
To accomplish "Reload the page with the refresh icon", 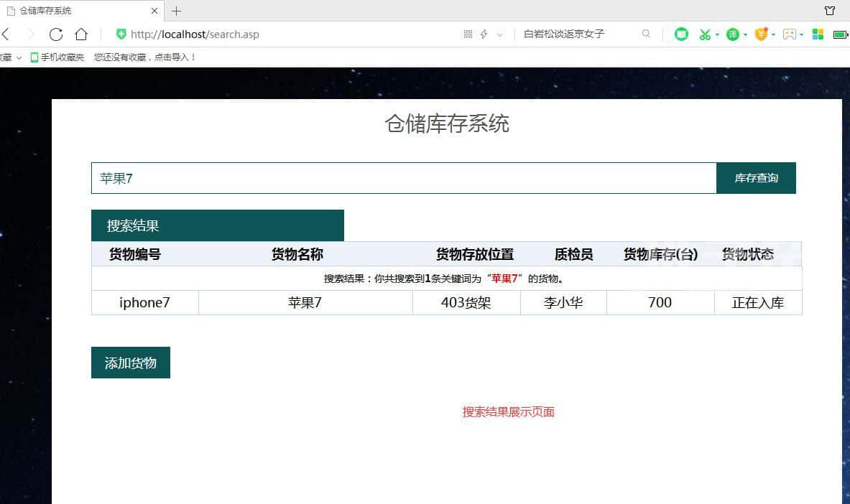I will pyautogui.click(x=56, y=34).
